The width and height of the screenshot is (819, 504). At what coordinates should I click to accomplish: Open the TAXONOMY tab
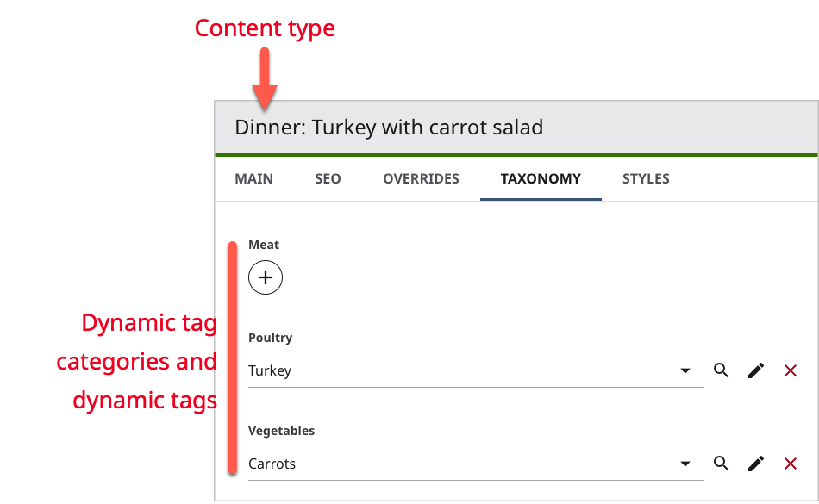tap(541, 178)
